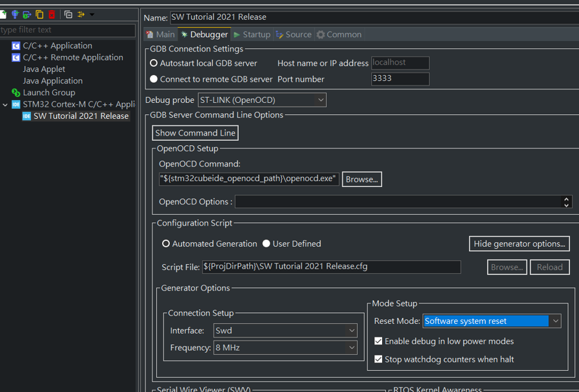Collapse the STM32 Cortex-M tree node
Image resolution: width=579 pixels, height=392 pixels.
click(5, 104)
